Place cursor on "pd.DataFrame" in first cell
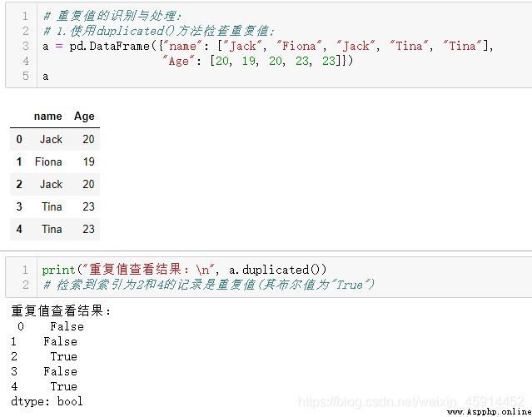 (x=109, y=46)
